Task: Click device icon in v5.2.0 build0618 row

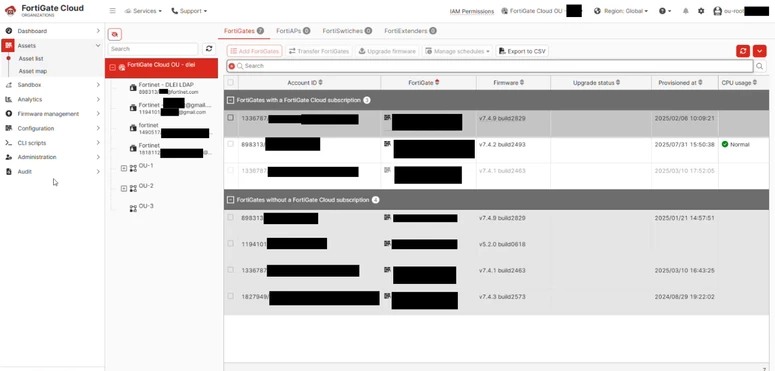Action: pyautogui.click(x=388, y=243)
